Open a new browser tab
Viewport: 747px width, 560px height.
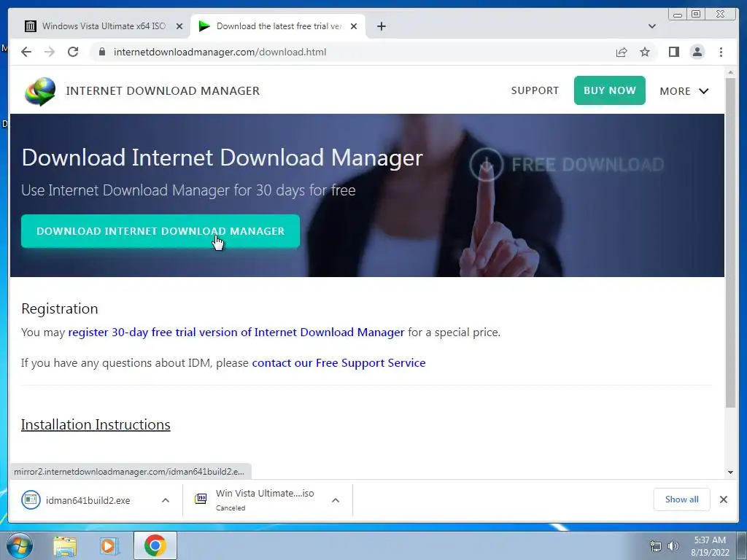[381, 26]
